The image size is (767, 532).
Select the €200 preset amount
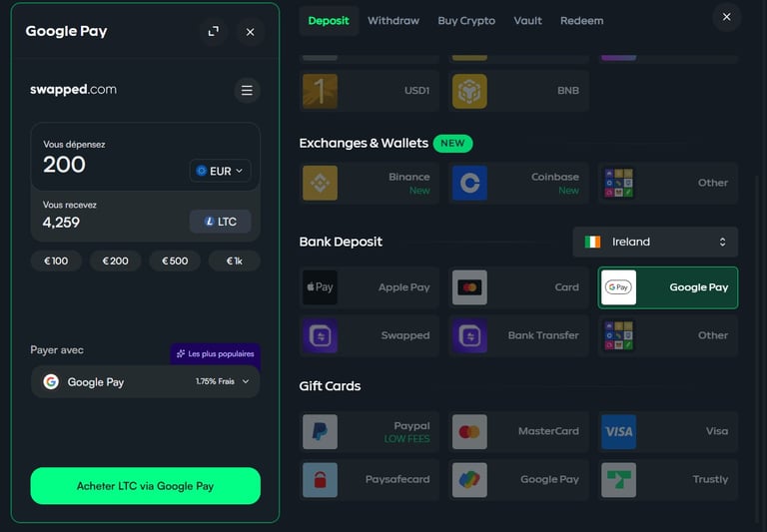(x=116, y=262)
